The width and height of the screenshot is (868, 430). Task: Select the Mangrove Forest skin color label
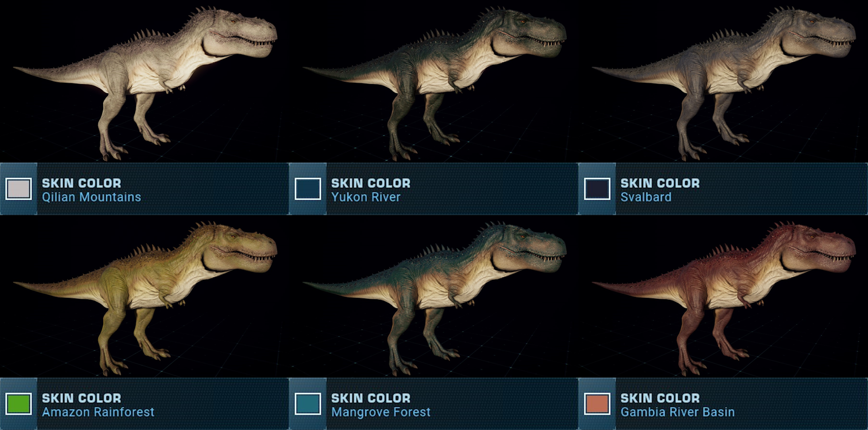pos(381,412)
